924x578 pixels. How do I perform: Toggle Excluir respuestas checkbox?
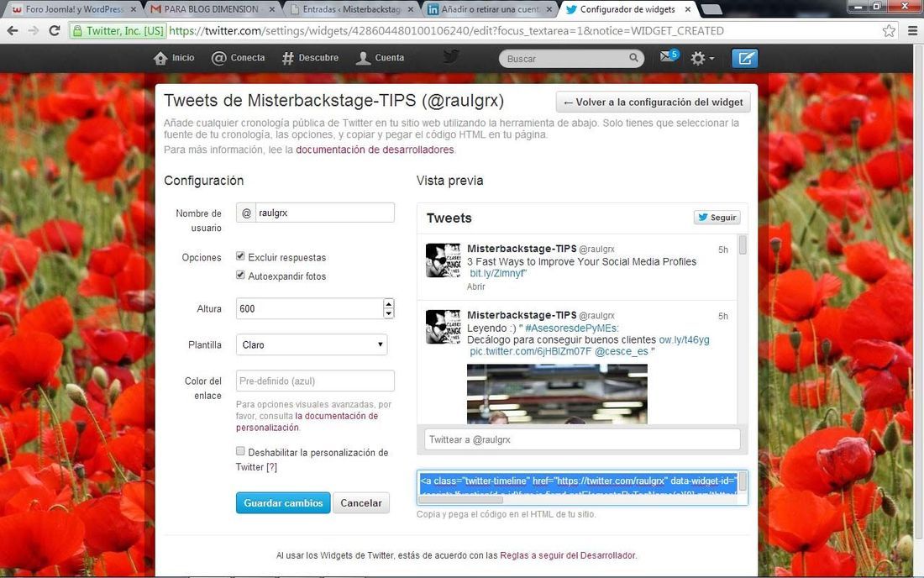pyautogui.click(x=240, y=256)
